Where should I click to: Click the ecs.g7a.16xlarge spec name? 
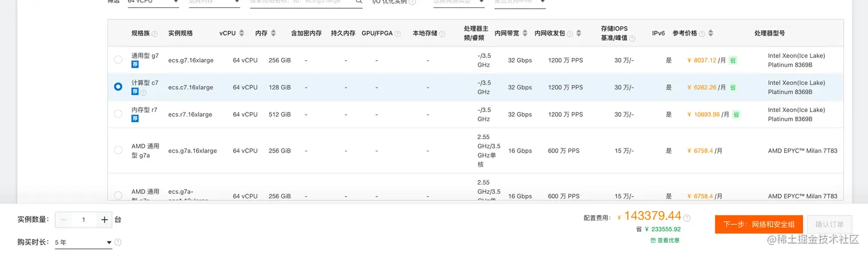tap(192, 151)
